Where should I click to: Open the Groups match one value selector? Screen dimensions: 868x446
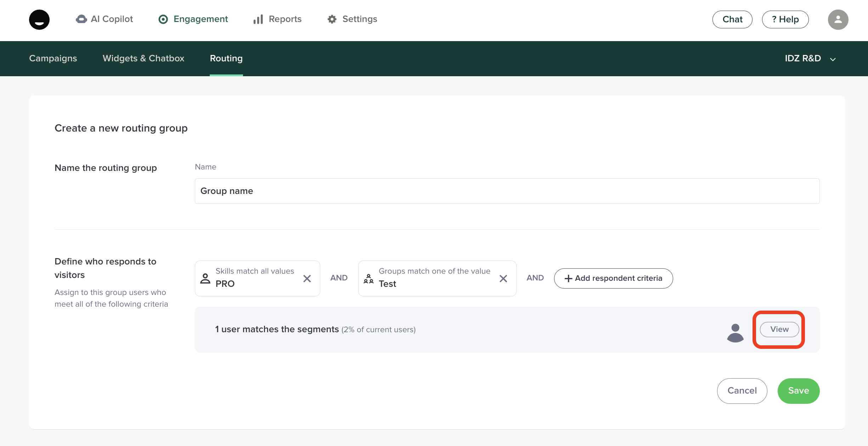tap(429, 278)
